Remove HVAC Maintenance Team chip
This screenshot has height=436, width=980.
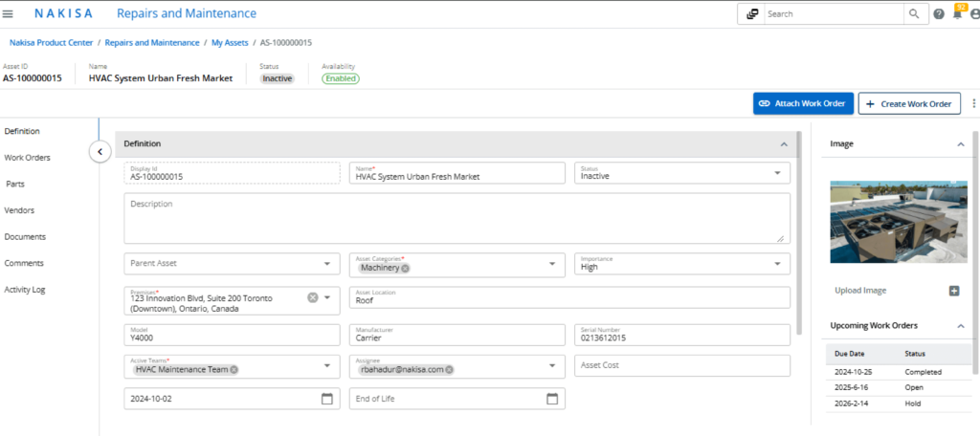pyautogui.click(x=234, y=369)
